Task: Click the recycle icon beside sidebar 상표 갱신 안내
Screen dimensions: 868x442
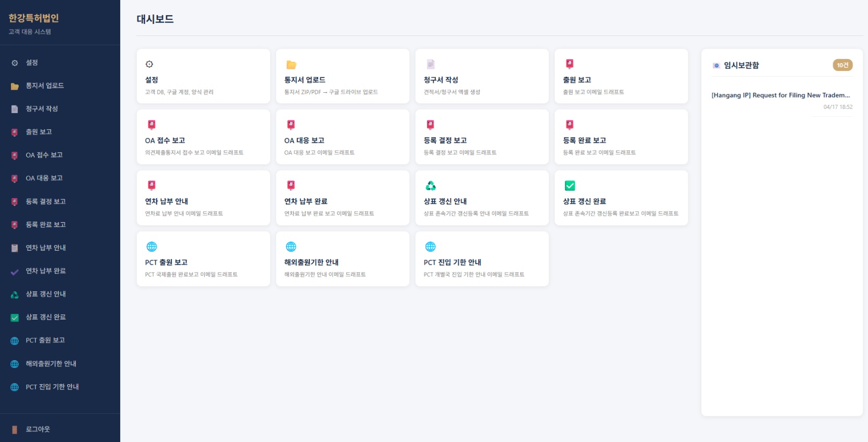Action: coord(15,294)
